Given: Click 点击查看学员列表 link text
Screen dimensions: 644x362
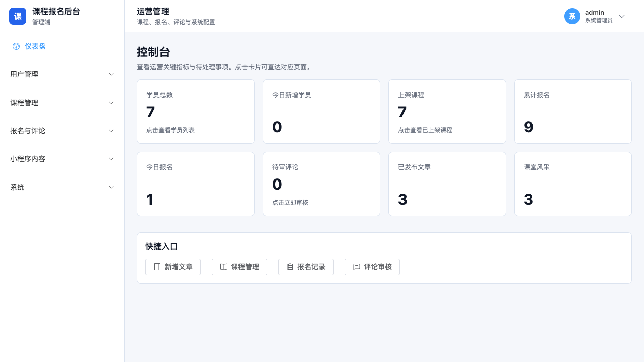Looking at the screenshot, I should click(171, 130).
